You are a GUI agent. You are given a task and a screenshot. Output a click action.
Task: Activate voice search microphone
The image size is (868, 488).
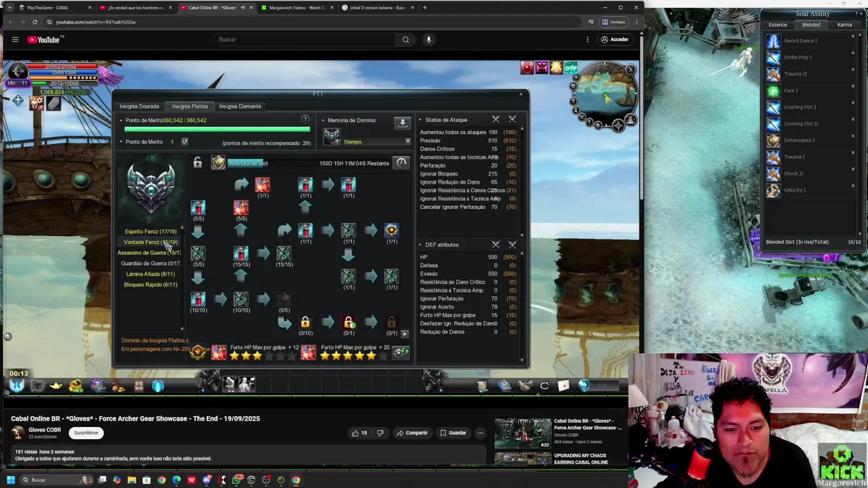(429, 39)
